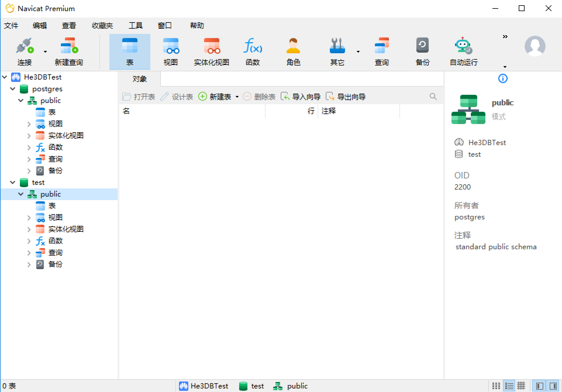Viewport: 562px width, 392px height.
Task: Open 角色 (Roles) from the toolbar
Action: (x=293, y=51)
